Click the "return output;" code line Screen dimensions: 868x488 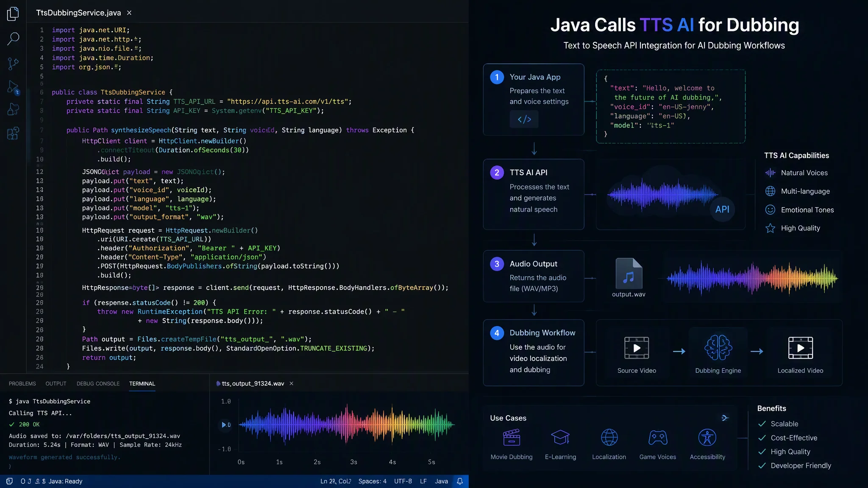pos(109,358)
